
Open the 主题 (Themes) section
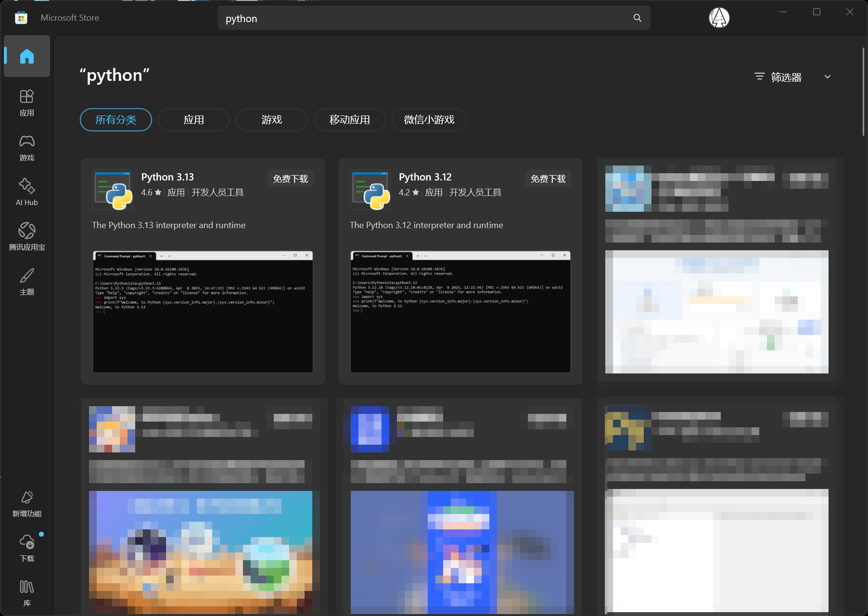tap(26, 281)
